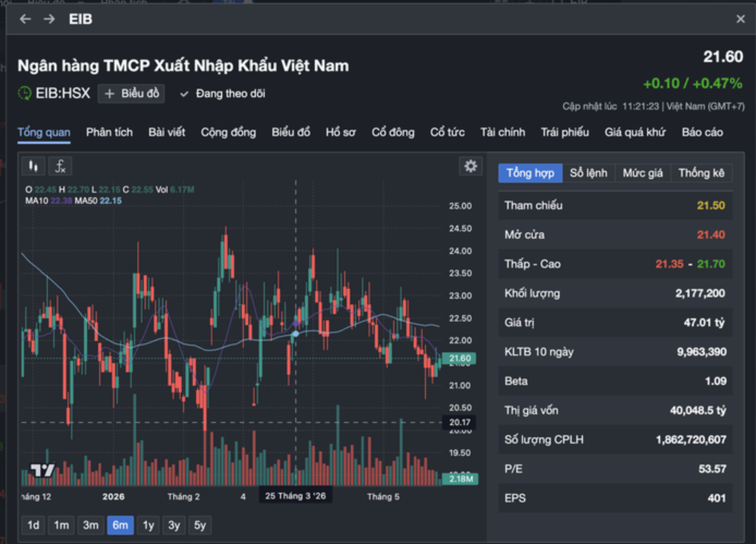Click the Thấp - Cao range 21.35 - 21.70

coord(690,264)
